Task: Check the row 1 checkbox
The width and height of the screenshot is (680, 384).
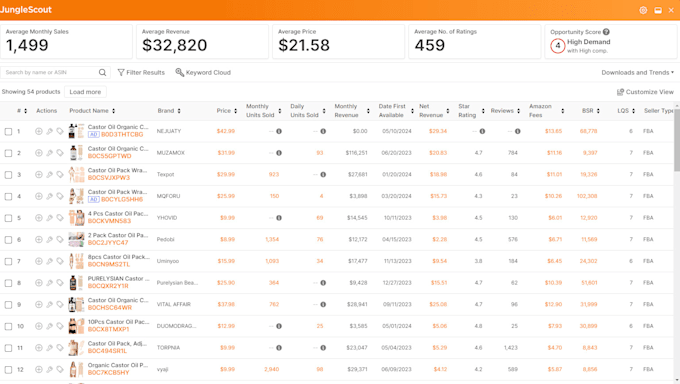Action: click(x=8, y=131)
